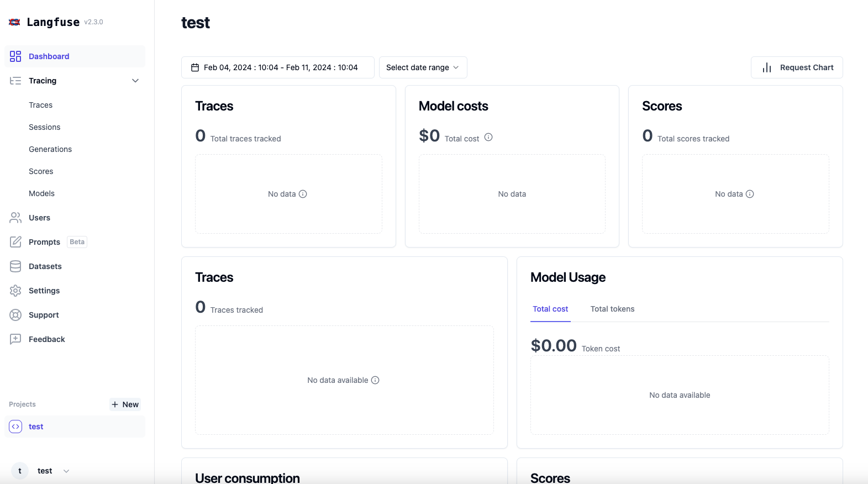868x484 pixels.
Task: Open Generations in the sidebar
Action: (50, 149)
